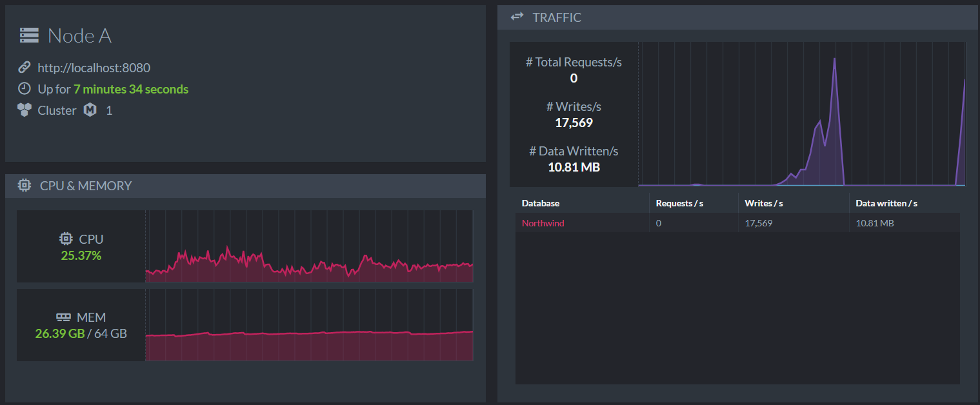Click the purple traffic writes graph
Viewport: 980px width, 405px height.
pyautogui.click(x=802, y=114)
